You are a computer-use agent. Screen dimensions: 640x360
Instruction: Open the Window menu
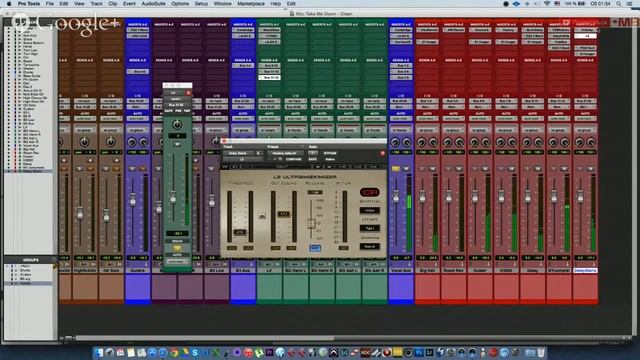[x=222, y=4]
